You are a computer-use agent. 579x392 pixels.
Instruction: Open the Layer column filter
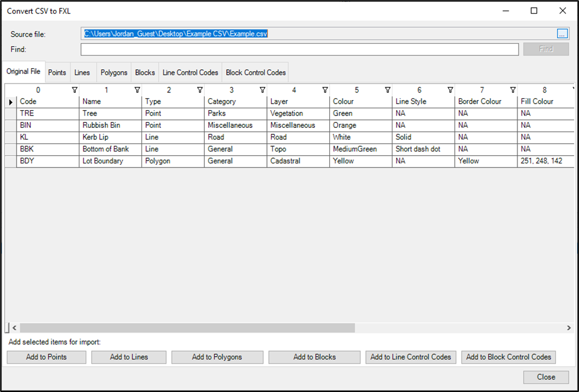click(325, 89)
